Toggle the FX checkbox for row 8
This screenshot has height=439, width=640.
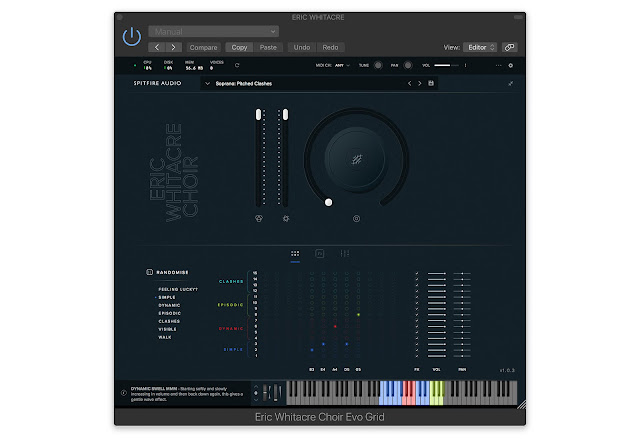pos(417,315)
